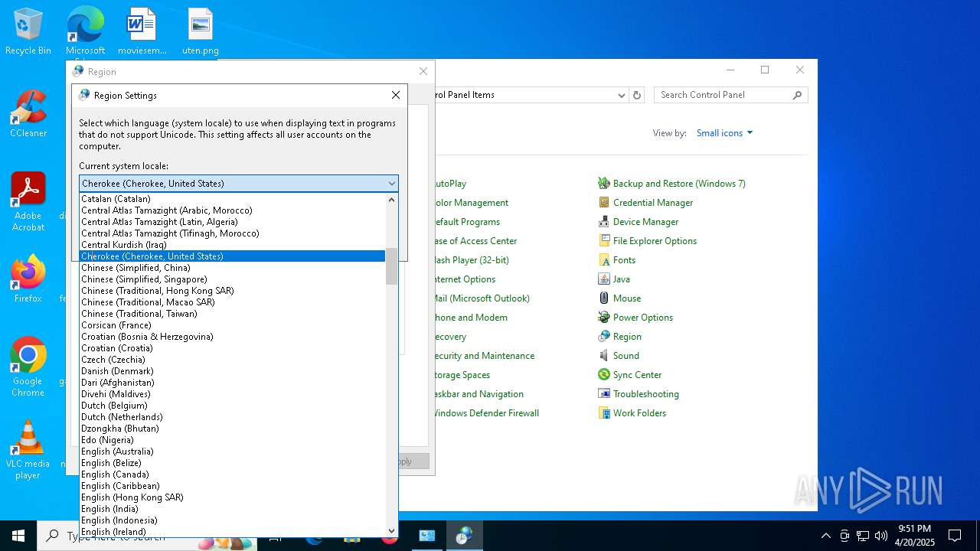Click the Adobe Acrobat desktop icon

[x=28, y=202]
